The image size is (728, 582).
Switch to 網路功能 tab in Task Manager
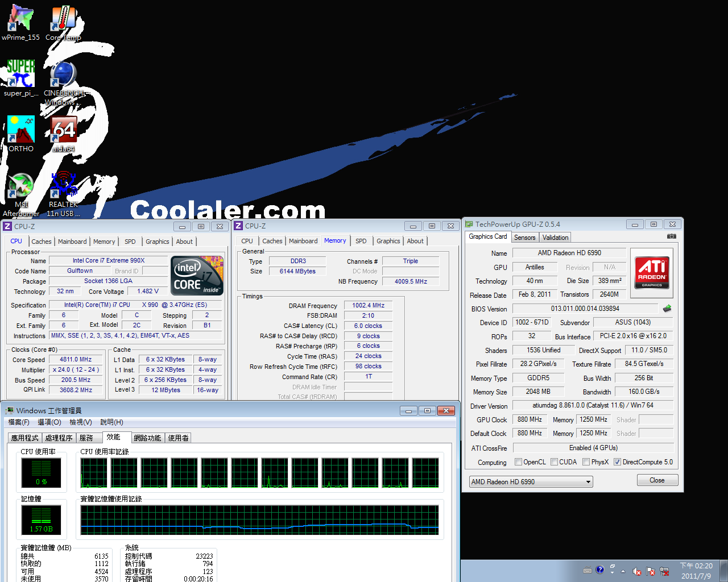click(148, 438)
